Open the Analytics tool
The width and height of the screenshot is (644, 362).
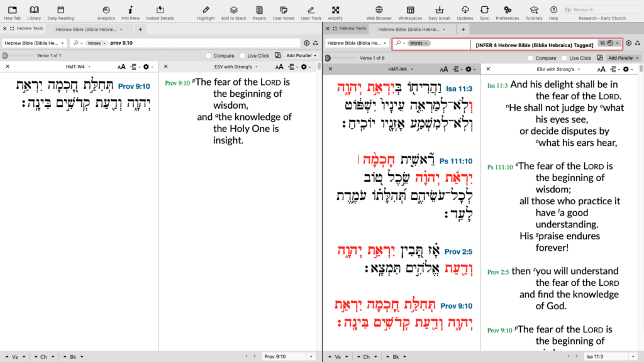point(106,12)
